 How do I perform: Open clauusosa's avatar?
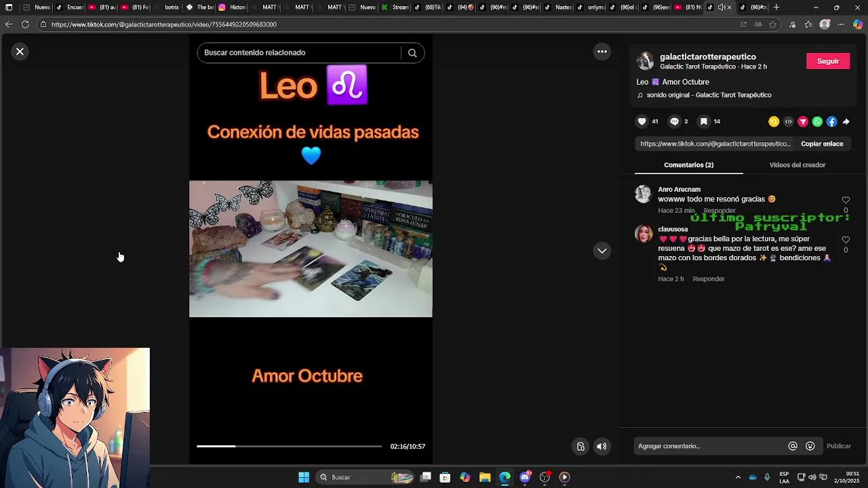click(x=643, y=234)
